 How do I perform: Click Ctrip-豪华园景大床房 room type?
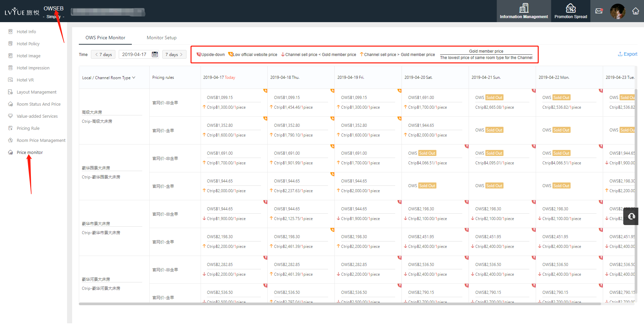pyautogui.click(x=101, y=177)
